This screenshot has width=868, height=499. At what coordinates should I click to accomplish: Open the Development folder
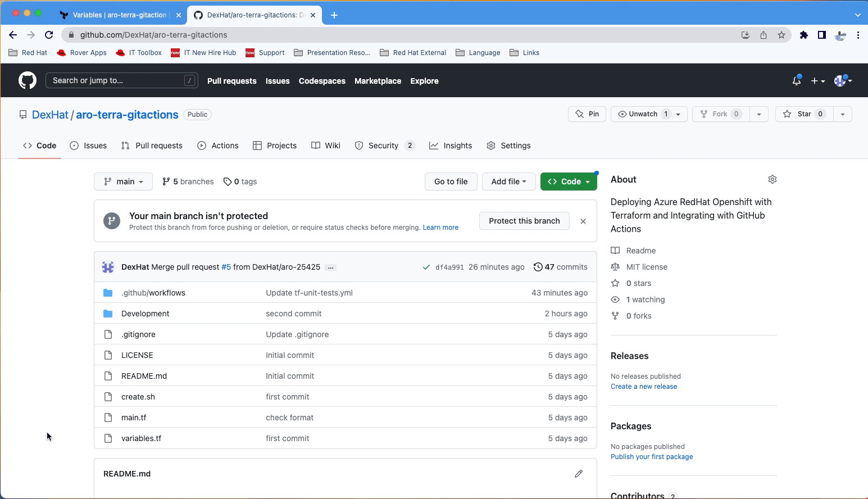(x=145, y=314)
